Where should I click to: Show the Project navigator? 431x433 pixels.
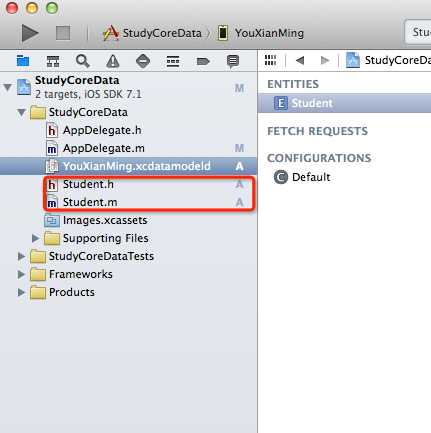23,61
